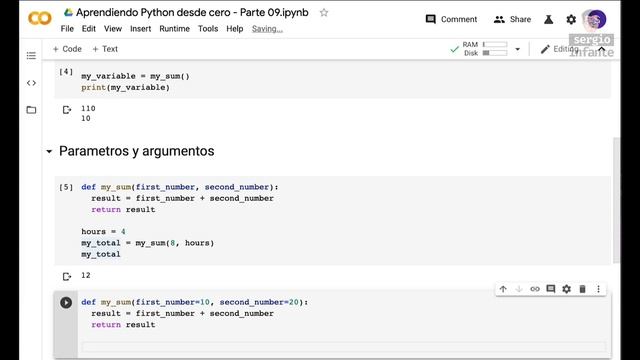Viewport: 640px width, 360px height.
Task: Open cell editor settings gear icon
Action: coord(567,289)
